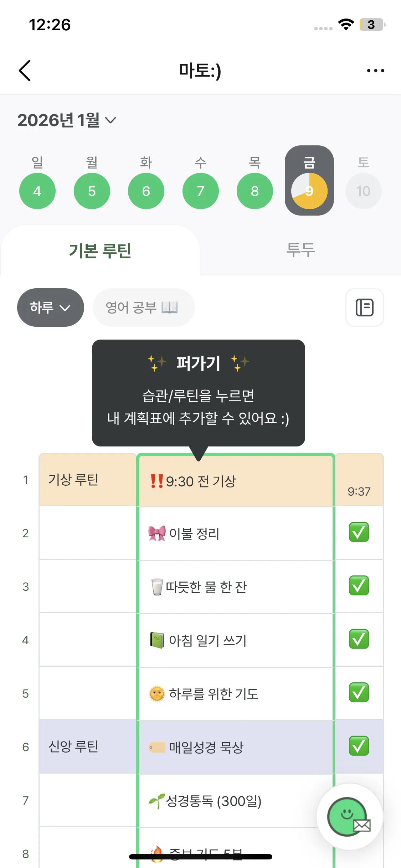Open the notes layout icon button

coord(364,308)
